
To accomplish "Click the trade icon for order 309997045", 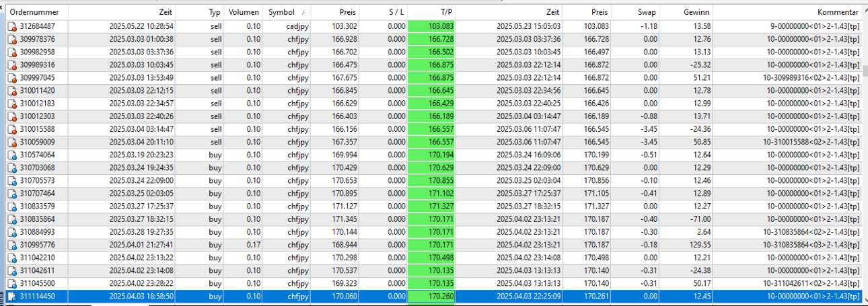I will [11, 77].
